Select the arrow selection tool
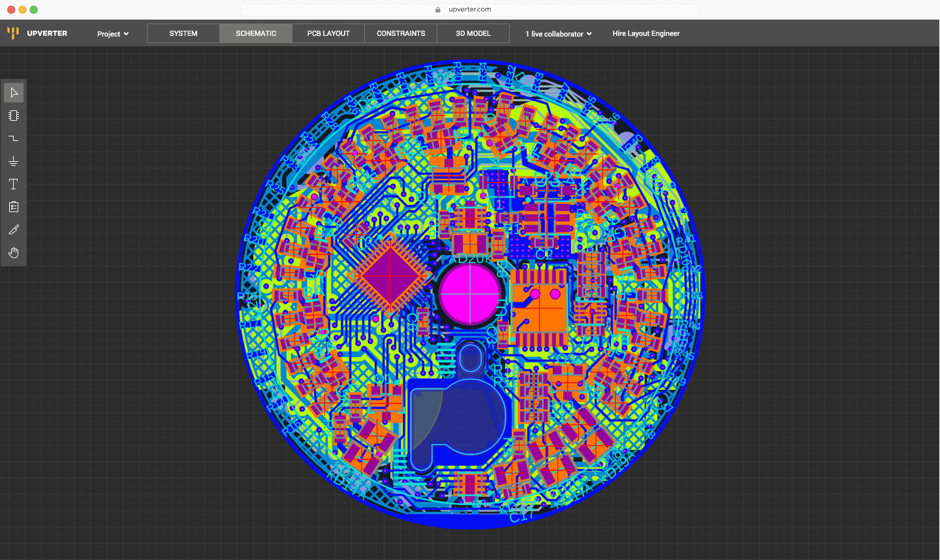 (13, 92)
